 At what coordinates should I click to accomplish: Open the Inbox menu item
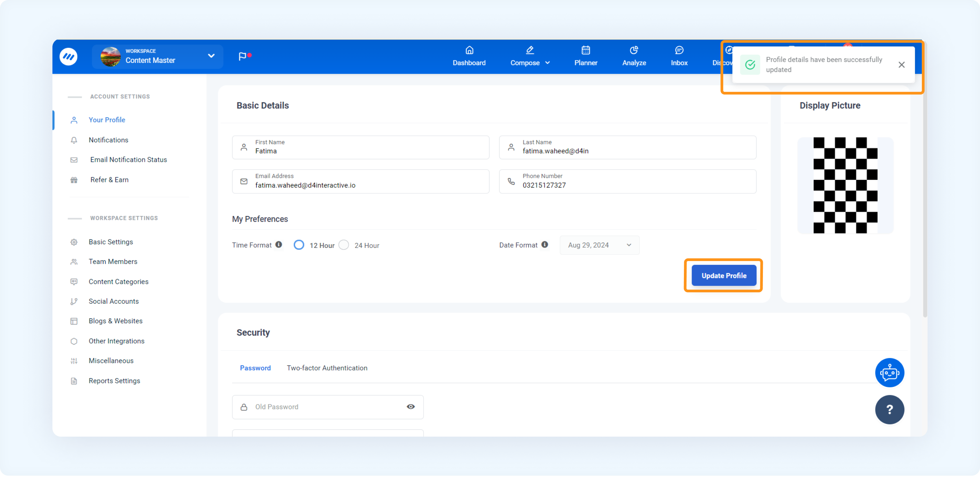[x=679, y=56]
